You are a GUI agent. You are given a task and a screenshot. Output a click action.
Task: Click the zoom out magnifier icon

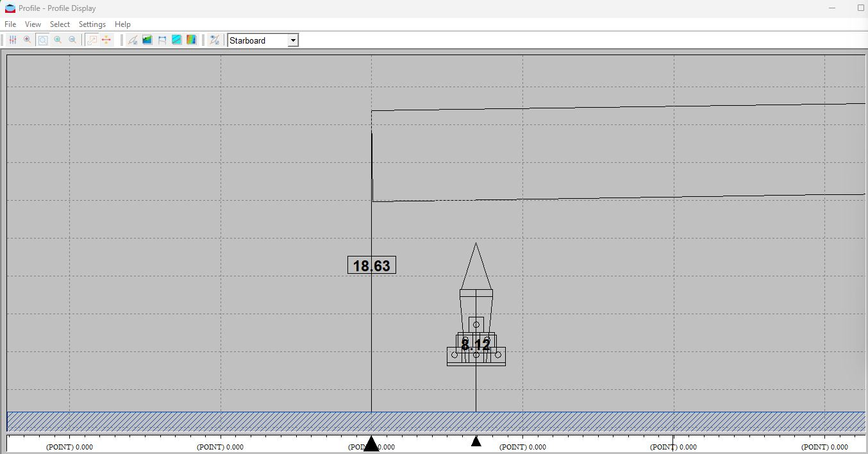click(72, 40)
